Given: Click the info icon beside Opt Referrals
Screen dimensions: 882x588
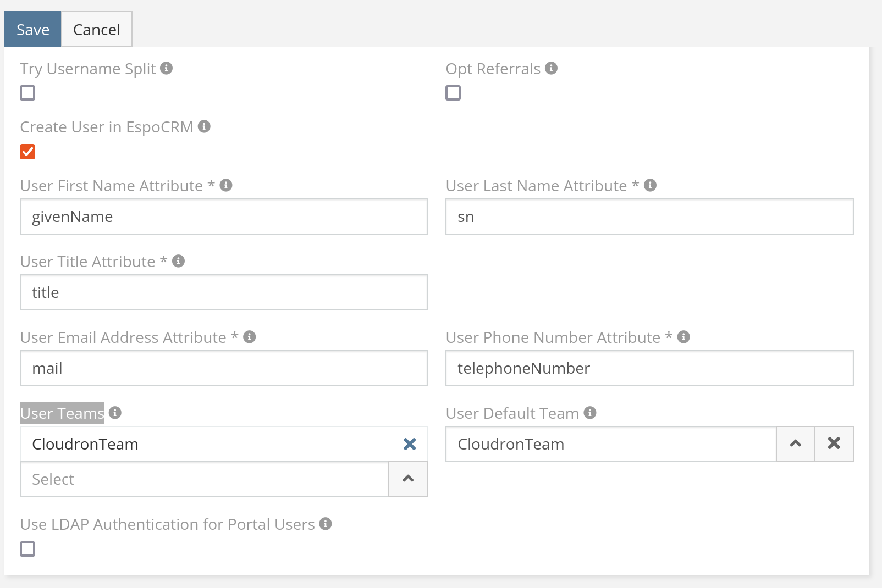Looking at the screenshot, I should tap(552, 68).
